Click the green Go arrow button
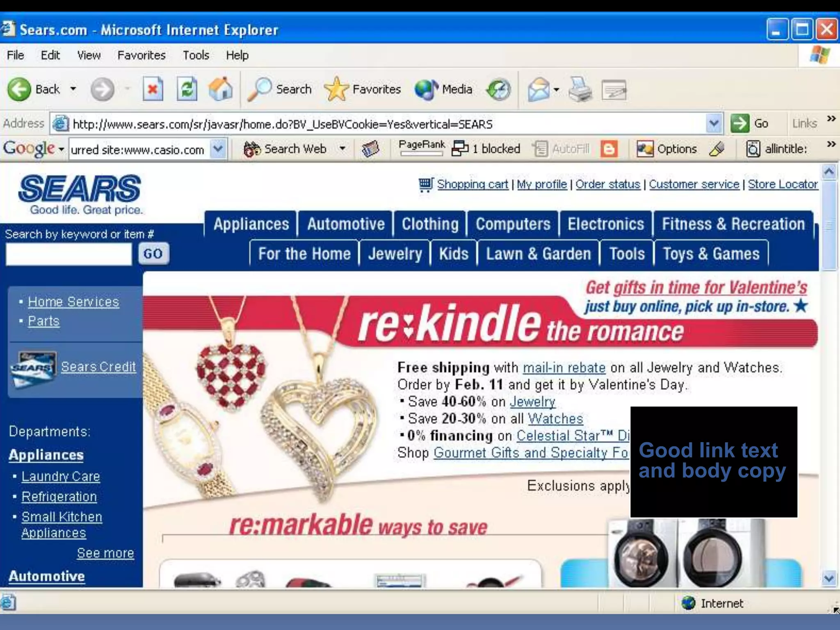 (x=740, y=123)
